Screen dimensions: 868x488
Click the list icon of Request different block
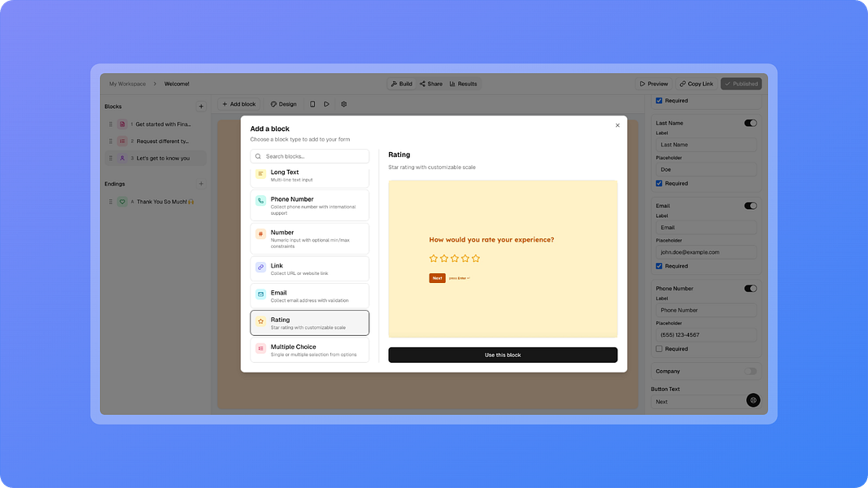[x=122, y=141]
